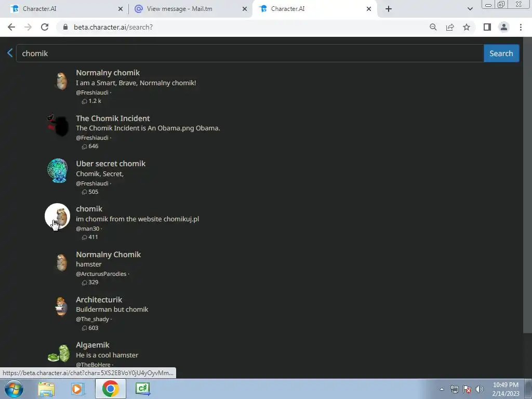Click 'im chomik from the website chomikuj.pl' text
Viewport: 532px width, 399px height.
click(x=137, y=219)
